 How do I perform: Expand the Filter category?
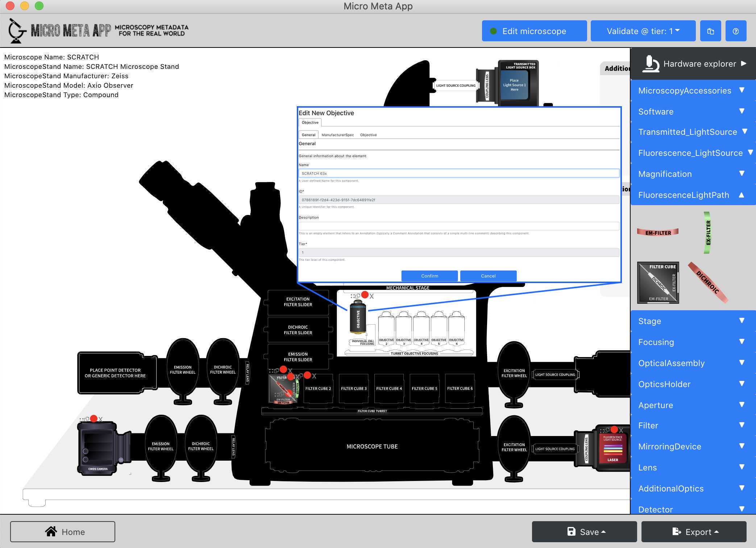point(693,425)
